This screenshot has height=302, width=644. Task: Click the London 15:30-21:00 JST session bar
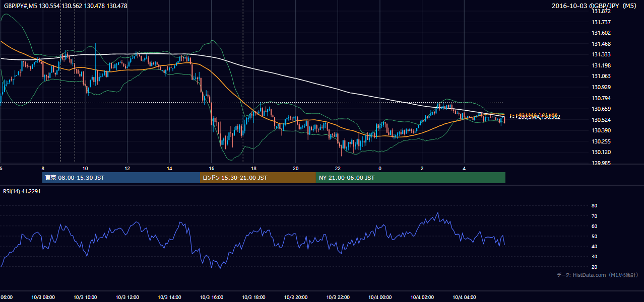[258, 178]
